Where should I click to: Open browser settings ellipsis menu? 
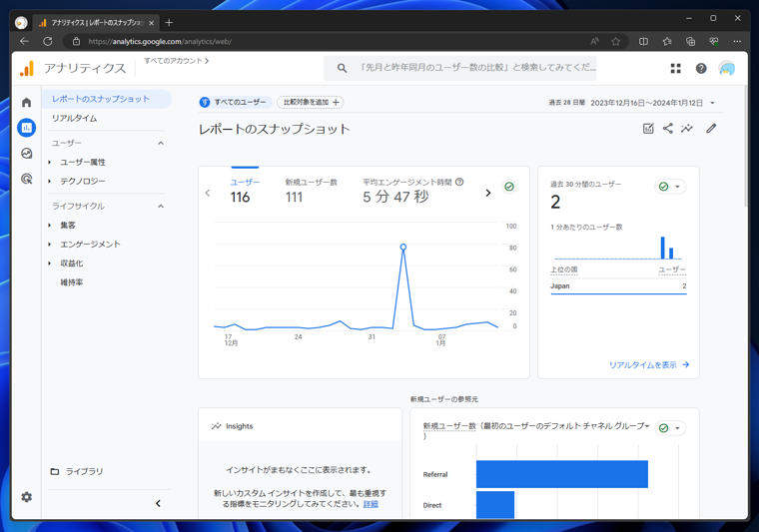737,42
